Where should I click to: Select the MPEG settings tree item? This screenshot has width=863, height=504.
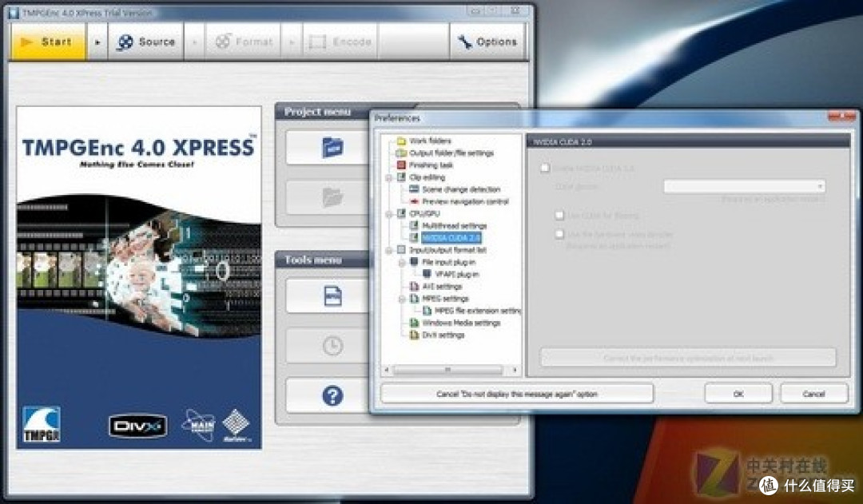(445, 298)
